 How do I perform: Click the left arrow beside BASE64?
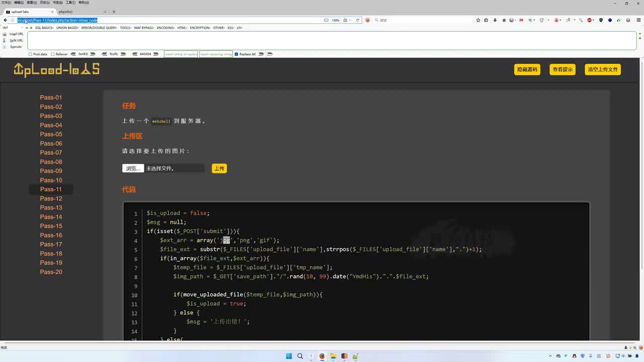135,54
